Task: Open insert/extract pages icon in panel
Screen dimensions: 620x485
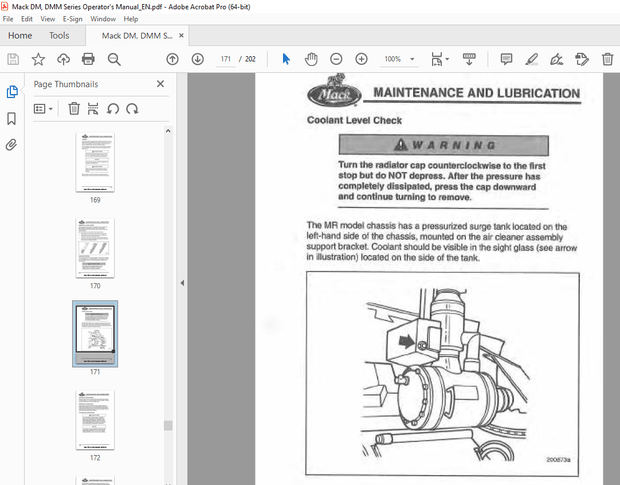Action: (93, 109)
